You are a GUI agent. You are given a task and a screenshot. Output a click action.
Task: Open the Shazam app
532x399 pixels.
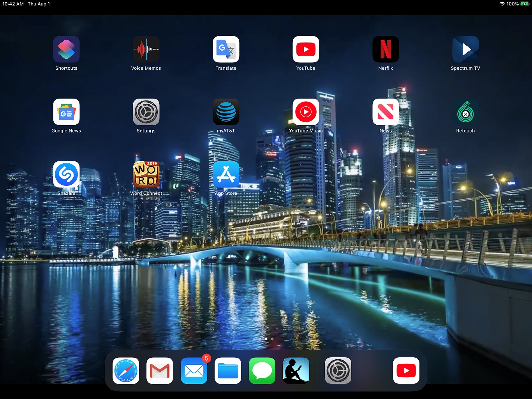click(x=66, y=174)
